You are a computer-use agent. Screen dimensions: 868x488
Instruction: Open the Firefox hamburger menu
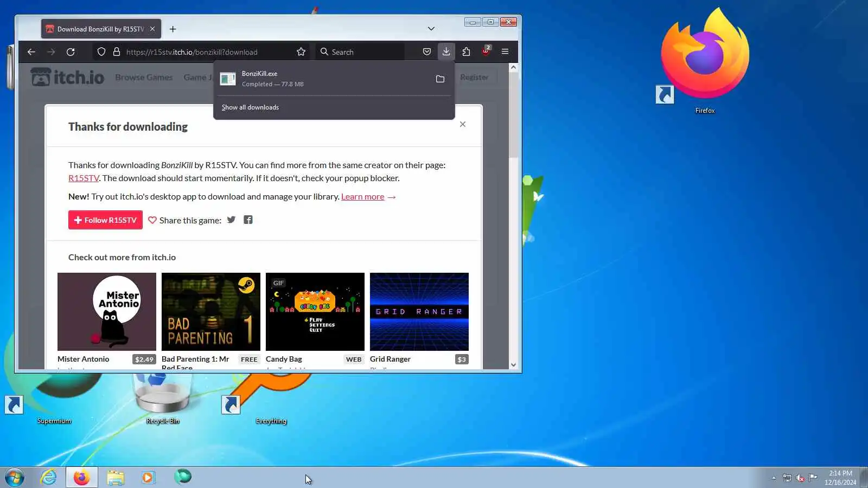(505, 52)
